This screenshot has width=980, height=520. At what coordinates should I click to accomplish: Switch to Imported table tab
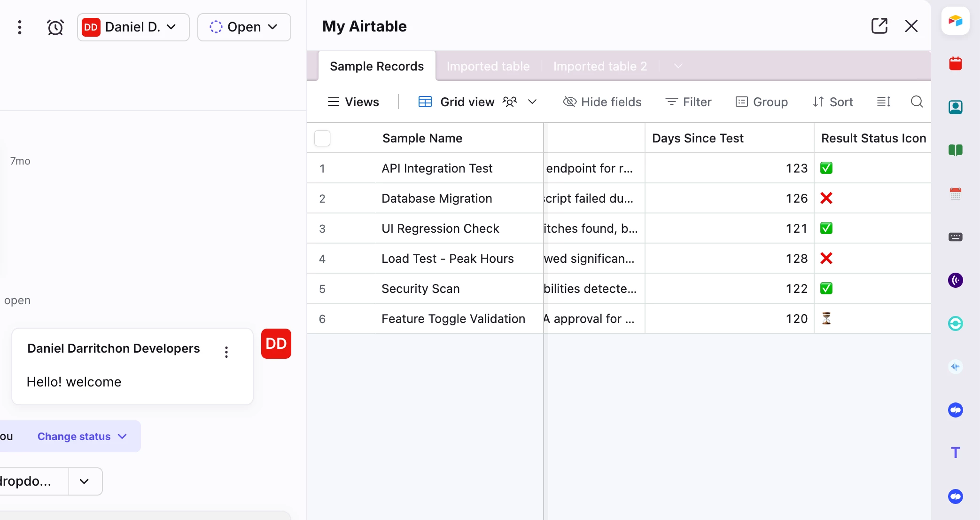pyautogui.click(x=488, y=66)
